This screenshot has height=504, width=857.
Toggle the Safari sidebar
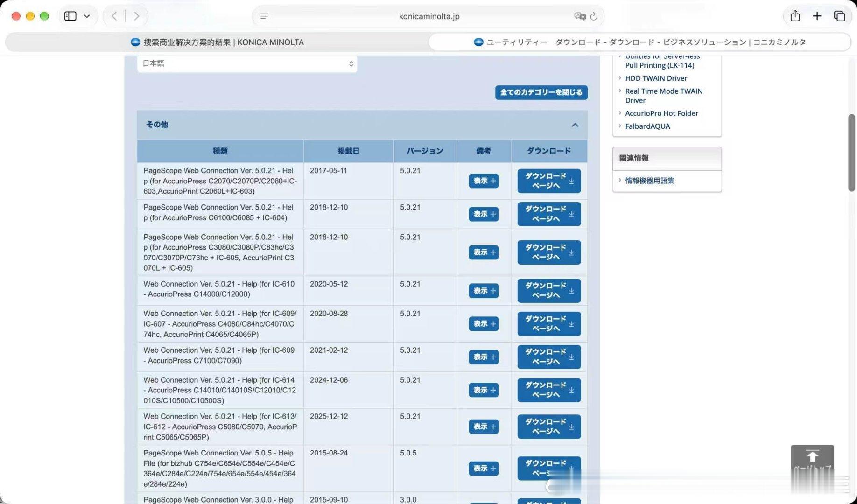point(70,16)
